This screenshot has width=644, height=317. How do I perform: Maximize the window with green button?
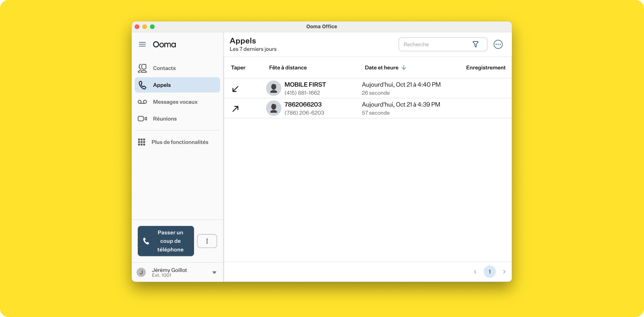point(152,27)
